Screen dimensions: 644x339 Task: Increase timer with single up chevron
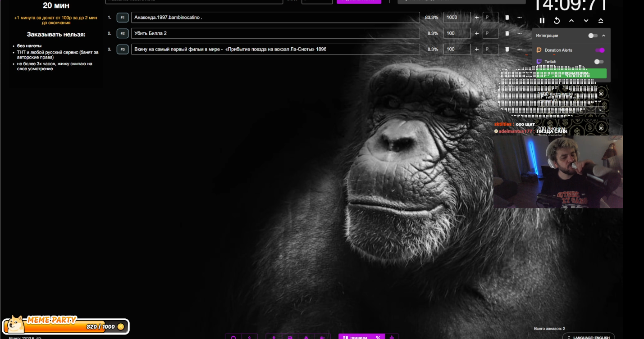[571, 21]
